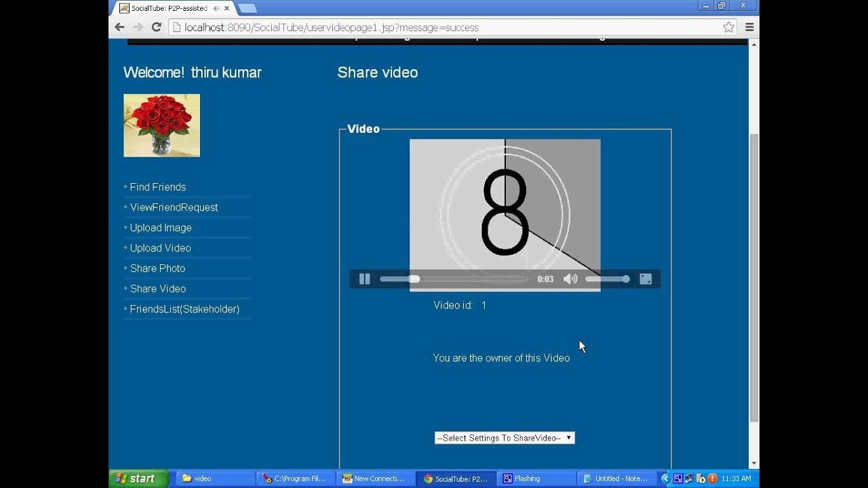
Task: Open a new browser tab
Action: [x=248, y=8]
